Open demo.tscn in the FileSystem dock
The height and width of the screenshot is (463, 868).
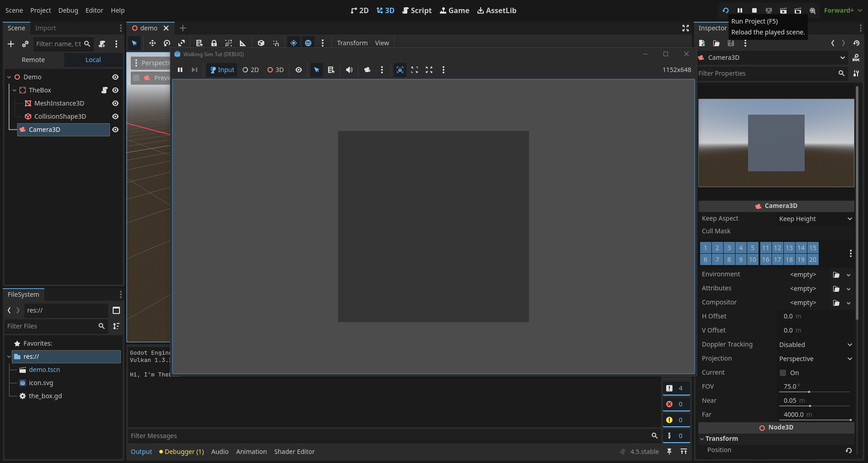44,370
